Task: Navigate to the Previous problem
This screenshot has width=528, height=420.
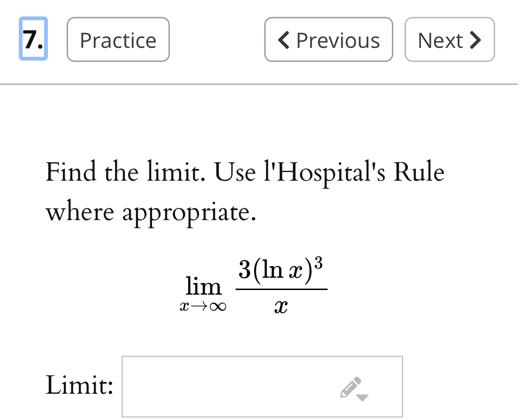Action: (x=328, y=40)
